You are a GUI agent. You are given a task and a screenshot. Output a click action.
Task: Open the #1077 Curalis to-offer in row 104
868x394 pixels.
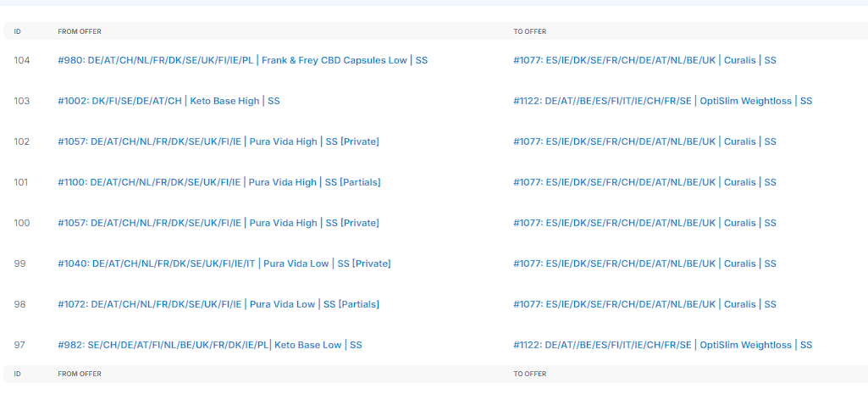tap(645, 60)
